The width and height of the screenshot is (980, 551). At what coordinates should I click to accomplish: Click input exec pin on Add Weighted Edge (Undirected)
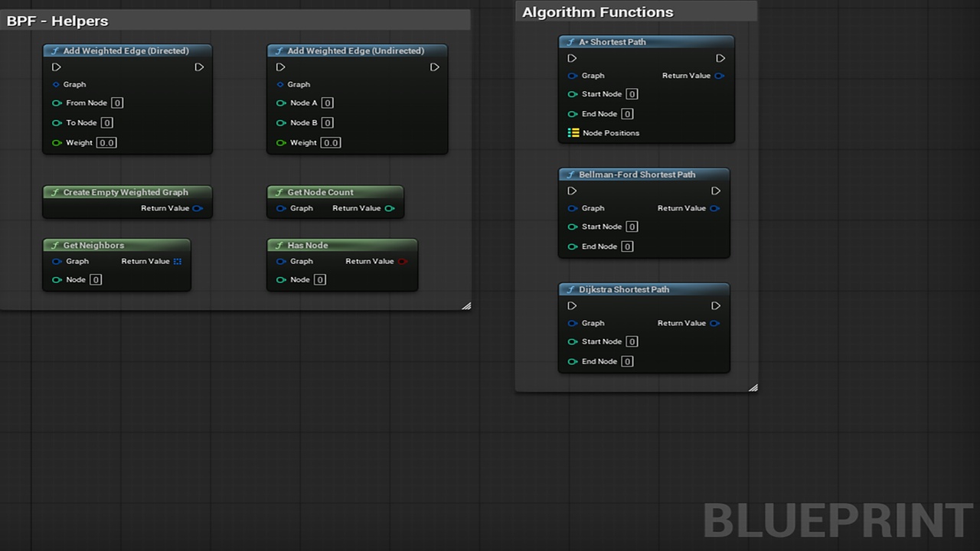pyautogui.click(x=281, y=67)
